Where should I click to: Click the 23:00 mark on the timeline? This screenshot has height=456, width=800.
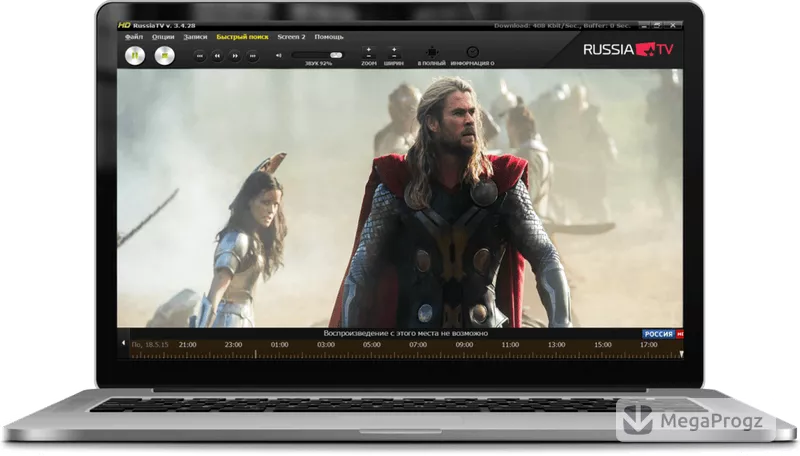click(x=233, y=345)
